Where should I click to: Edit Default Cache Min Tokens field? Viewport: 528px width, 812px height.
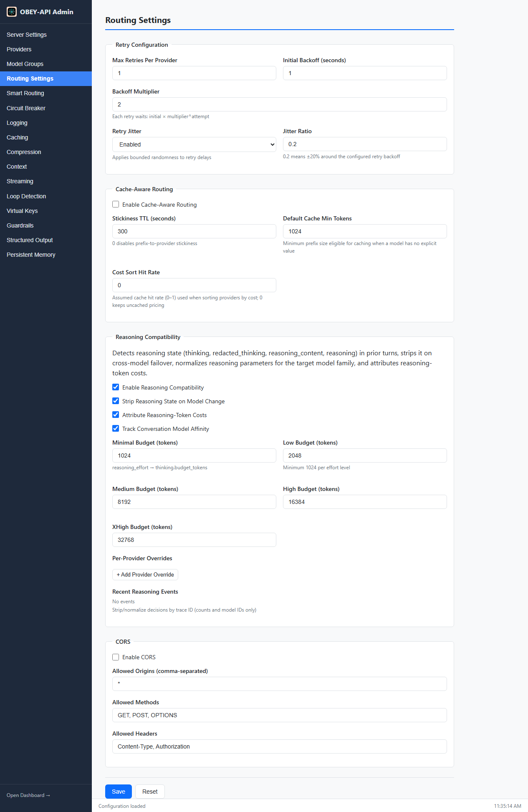365,231
